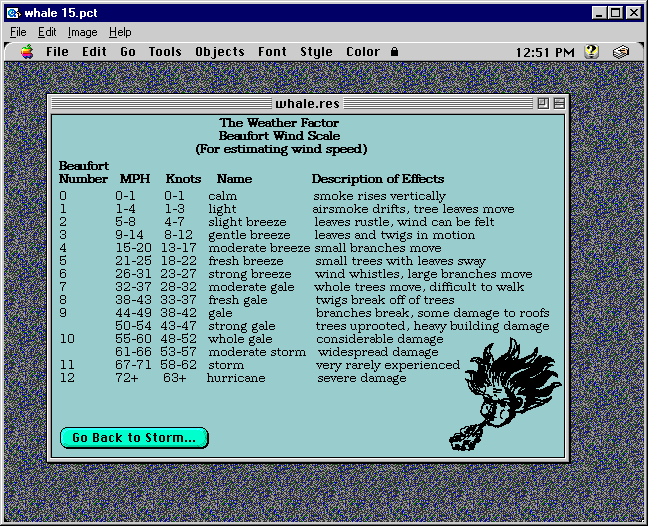Image resolution: width=648 pixels, height=526 pixels.
Task: Click the name 'strong breeze'
Action: 250,274
